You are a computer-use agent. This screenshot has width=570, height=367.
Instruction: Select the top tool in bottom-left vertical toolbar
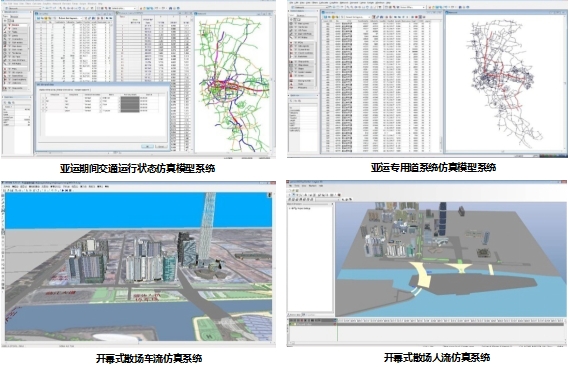[3, 195]
